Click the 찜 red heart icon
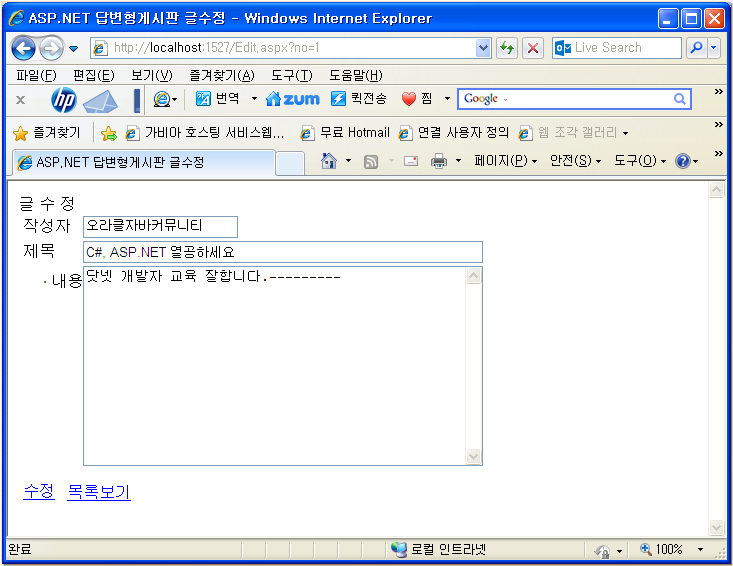This screenshot has width=733, height=566. tap(409, 99)
